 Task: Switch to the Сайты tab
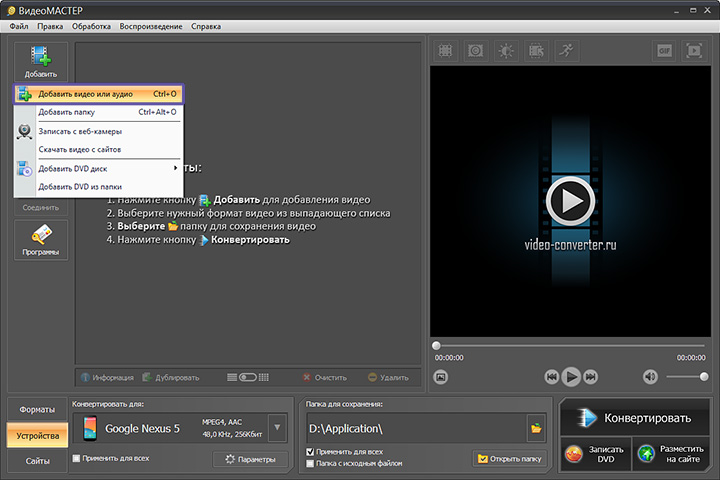(37, 461)
